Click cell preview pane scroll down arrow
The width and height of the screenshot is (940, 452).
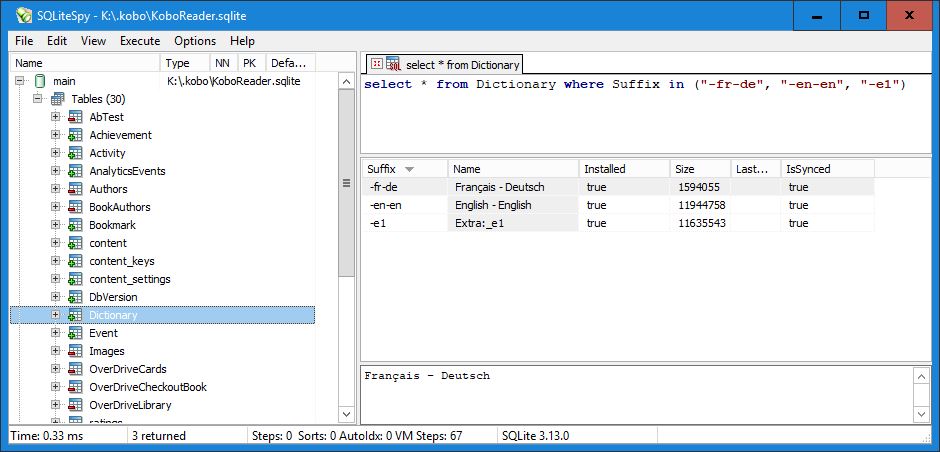pyautogui.click(x=921, y=414)
